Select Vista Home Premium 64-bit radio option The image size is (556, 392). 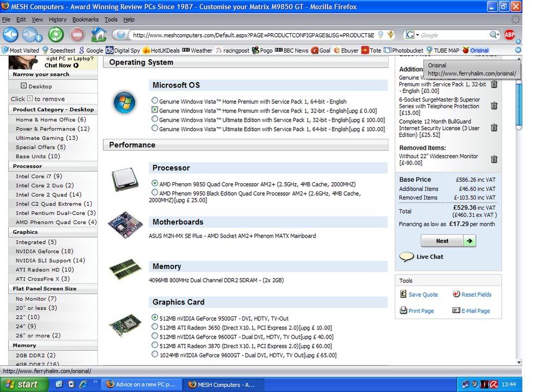tap(155, 101)
